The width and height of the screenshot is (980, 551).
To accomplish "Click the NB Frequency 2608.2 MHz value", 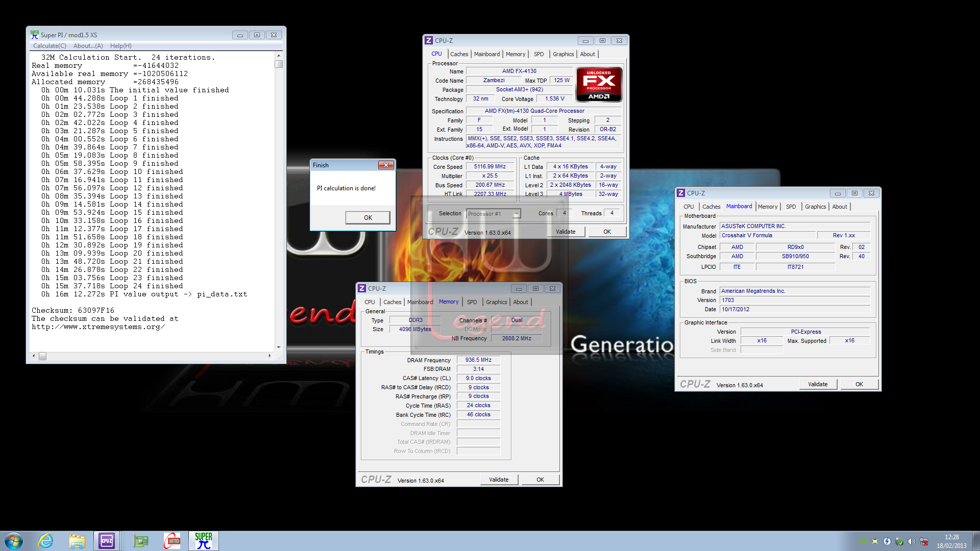I will [x=517, y=338].
